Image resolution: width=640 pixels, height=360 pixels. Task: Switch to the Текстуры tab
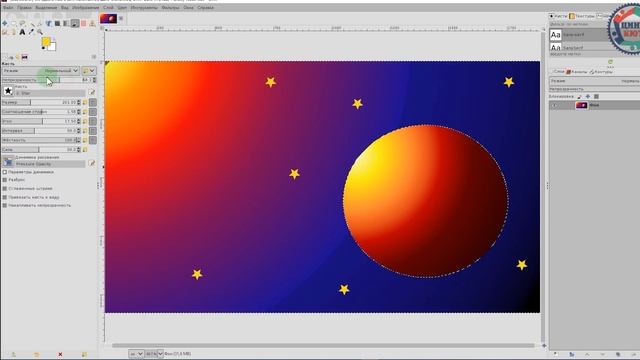pyautogui.click(x=582, y=16)
